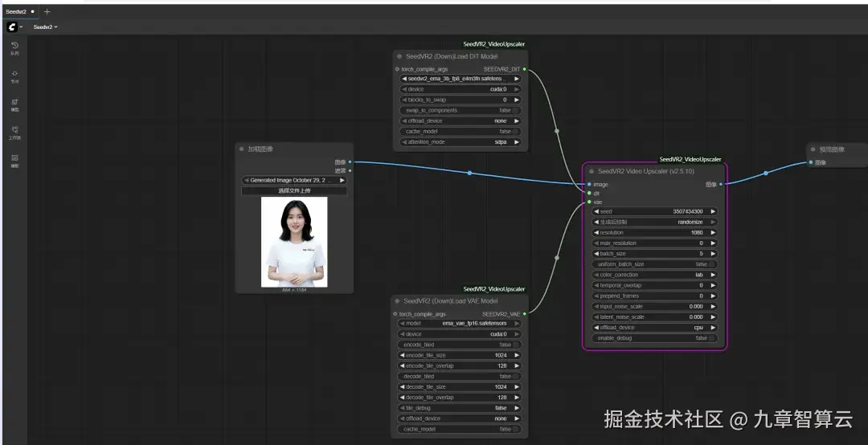Click the input_noise_scale value field

coord(655,306)
